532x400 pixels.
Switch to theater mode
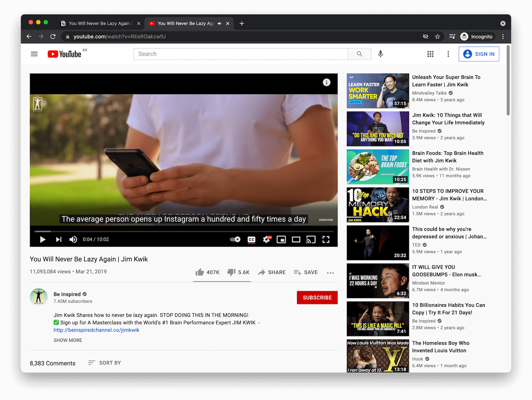click(296, 240)
